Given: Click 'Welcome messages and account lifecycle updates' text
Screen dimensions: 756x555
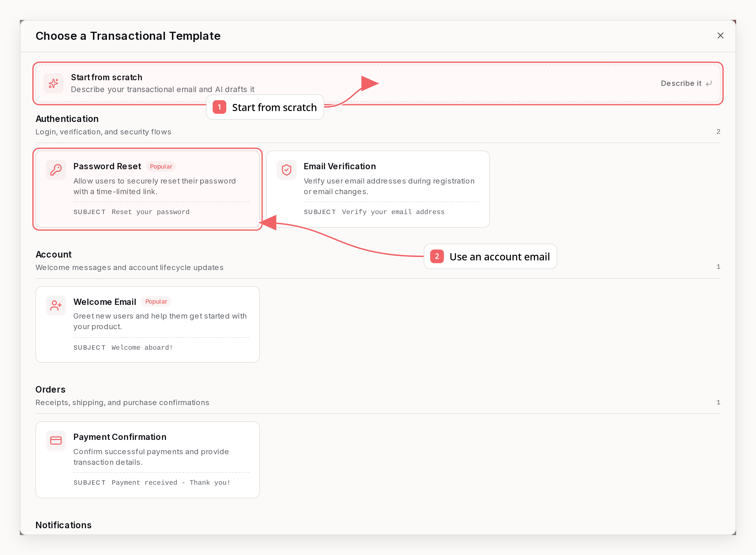Looking at the screenshot, I should pos(130,268).
